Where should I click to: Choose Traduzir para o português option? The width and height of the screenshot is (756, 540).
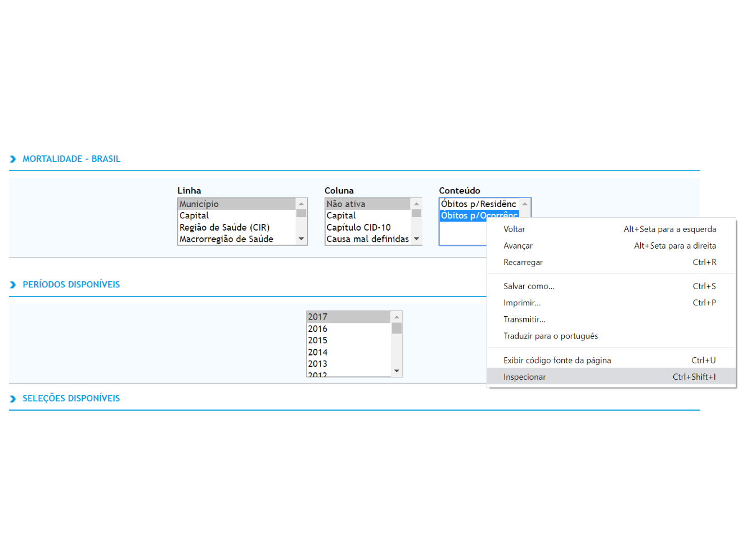click(550, 336)
